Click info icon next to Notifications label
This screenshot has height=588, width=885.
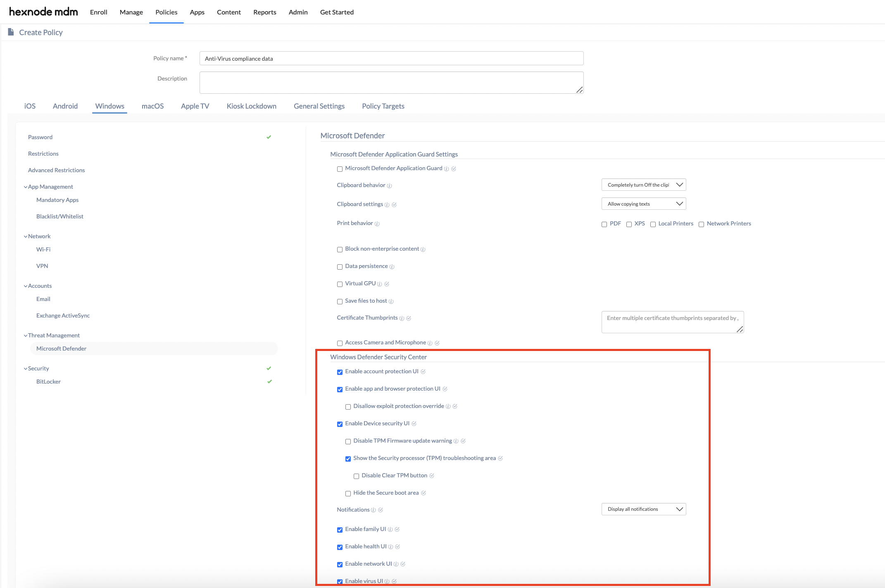coord(373,510)
